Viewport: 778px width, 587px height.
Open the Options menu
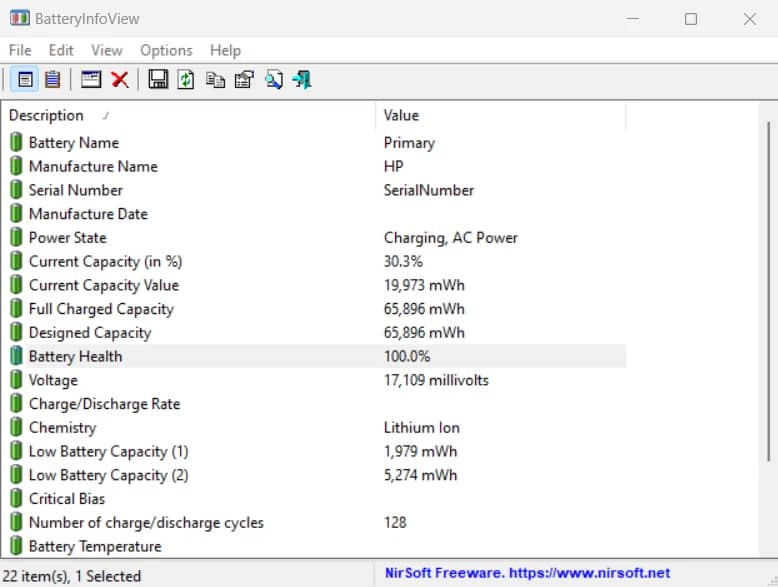[166, 50]
